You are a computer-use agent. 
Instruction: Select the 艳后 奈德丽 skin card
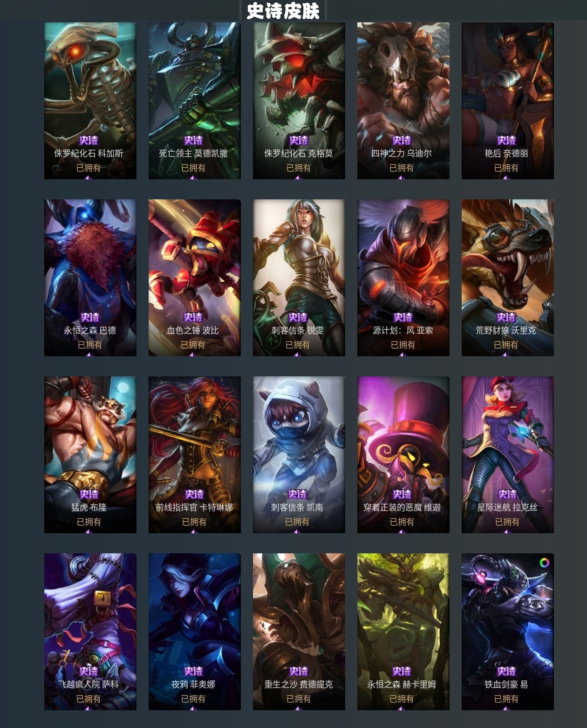pyautogui.click(x=508, y=101)
